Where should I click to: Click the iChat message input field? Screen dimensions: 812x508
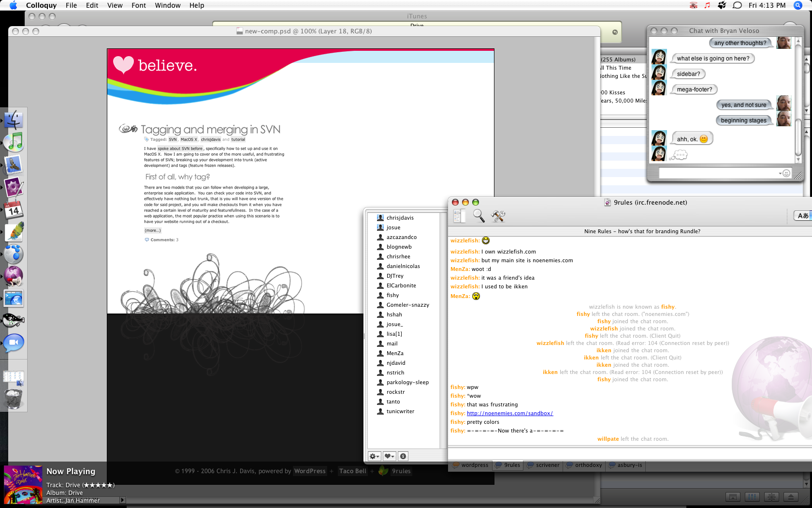point(725,173)
